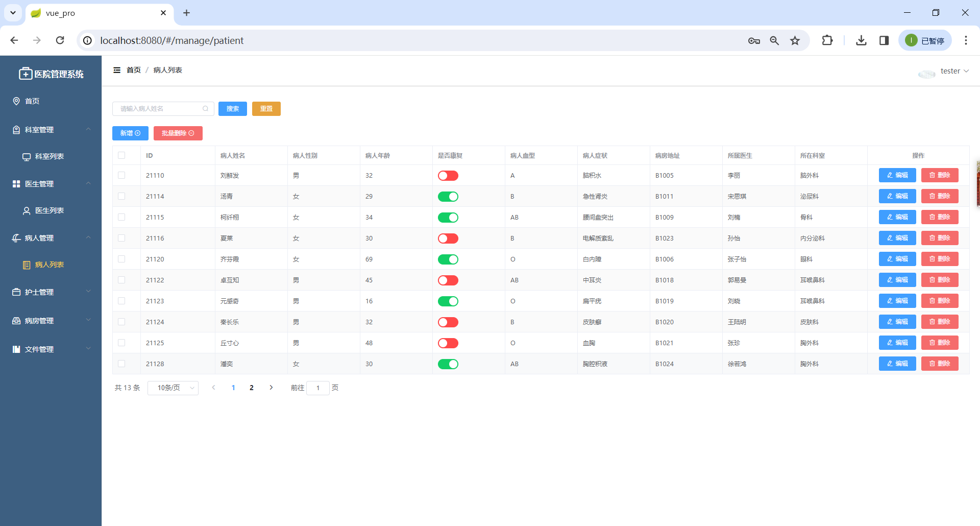Image resolution: width=980 pixels, height=526 pixels.
Task: Open browser downloads icon
Action: 861,40
